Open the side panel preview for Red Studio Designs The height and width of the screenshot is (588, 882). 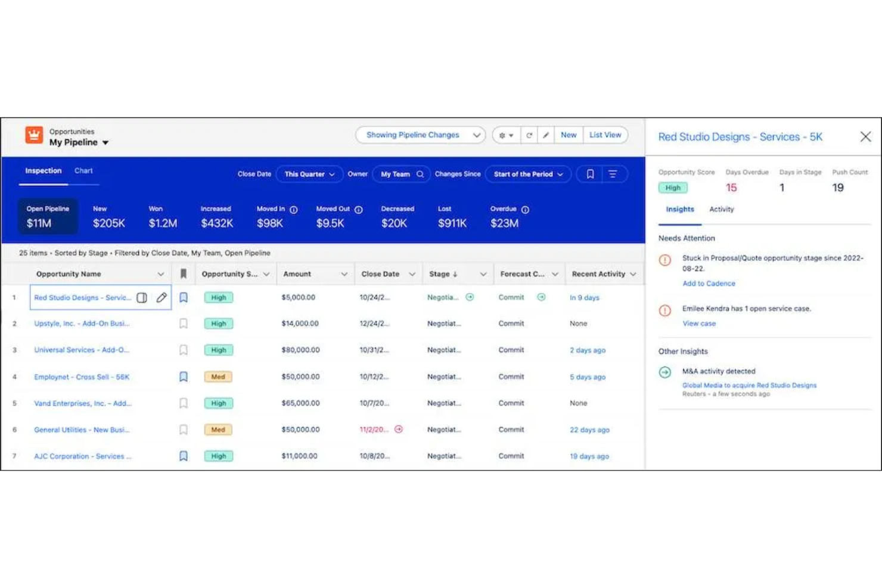click(x=142, y=297)
